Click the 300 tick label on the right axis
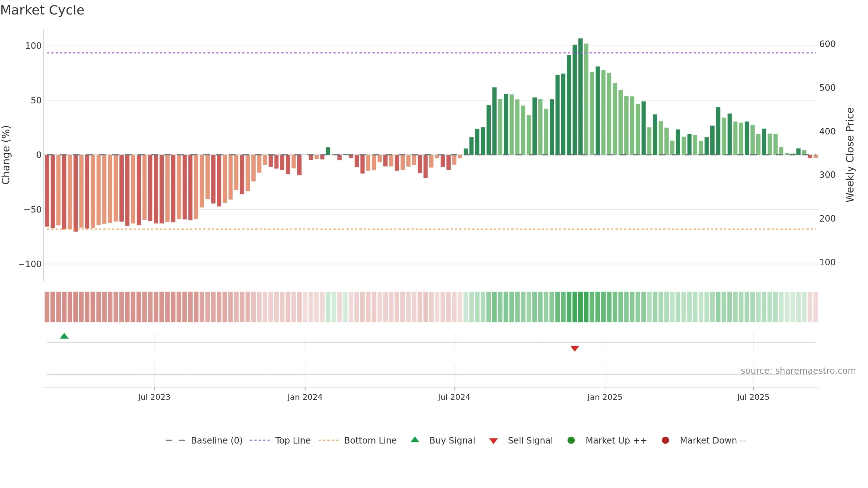The image size is (868, 488). [x=827, y=175]
